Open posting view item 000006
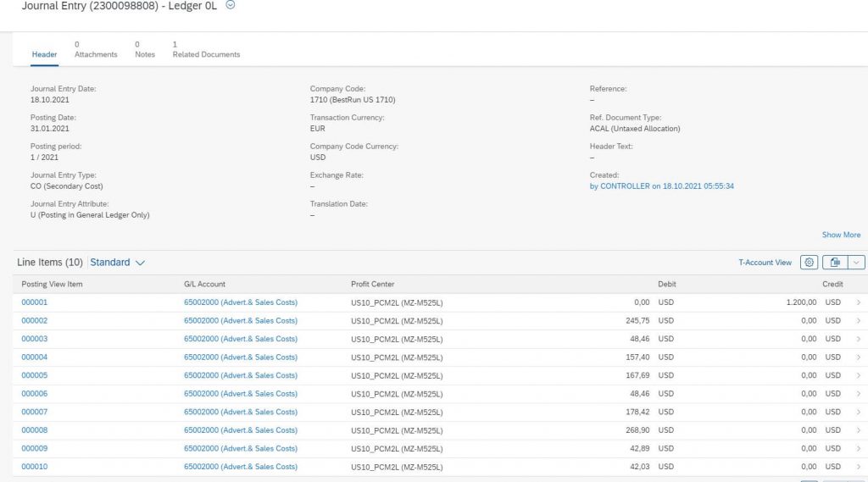The width and height of the screenshot is (868, 482). (x=34, y=393)
